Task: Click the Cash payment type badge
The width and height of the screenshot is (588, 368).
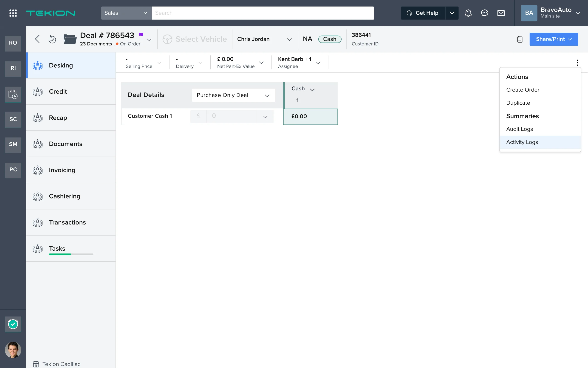Action: coord(329,39)
